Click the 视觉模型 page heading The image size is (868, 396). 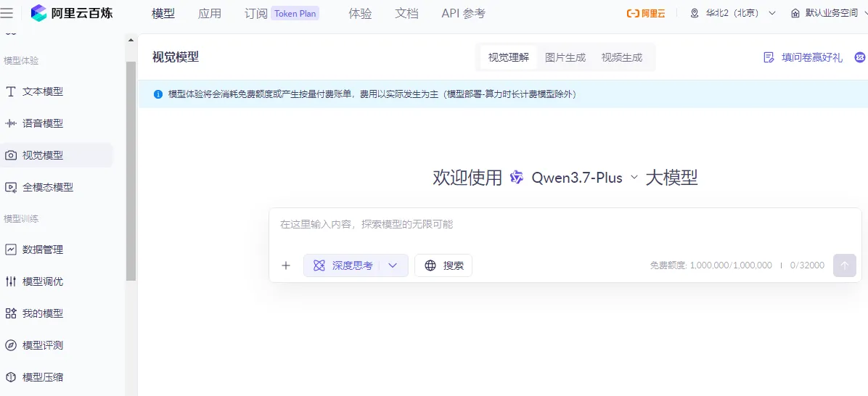tap(176, 57)
